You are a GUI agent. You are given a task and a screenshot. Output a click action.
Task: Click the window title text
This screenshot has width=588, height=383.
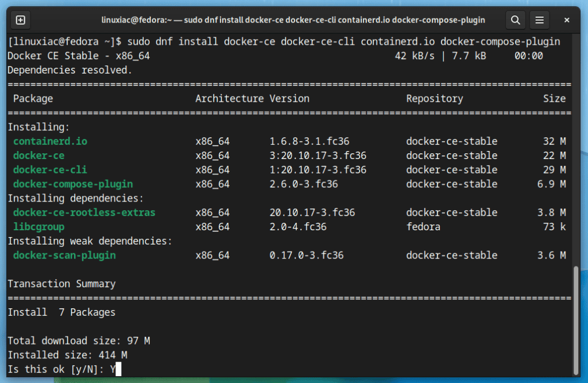click(x=293, y=20)
